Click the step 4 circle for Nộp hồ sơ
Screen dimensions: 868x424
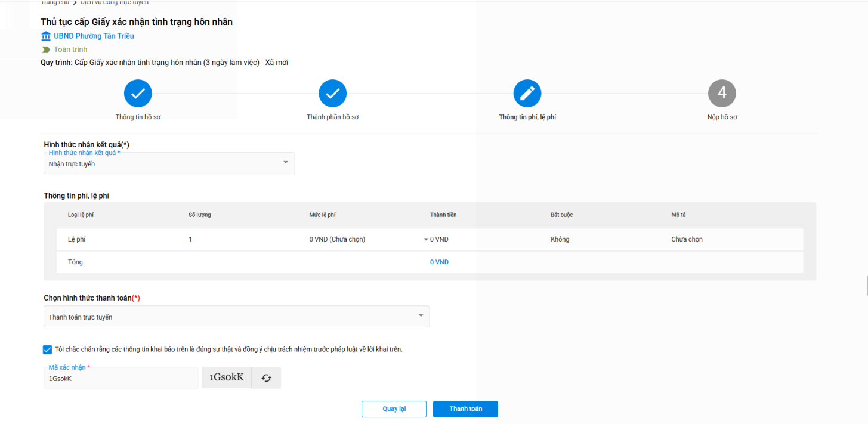click(x=721, y=94)
